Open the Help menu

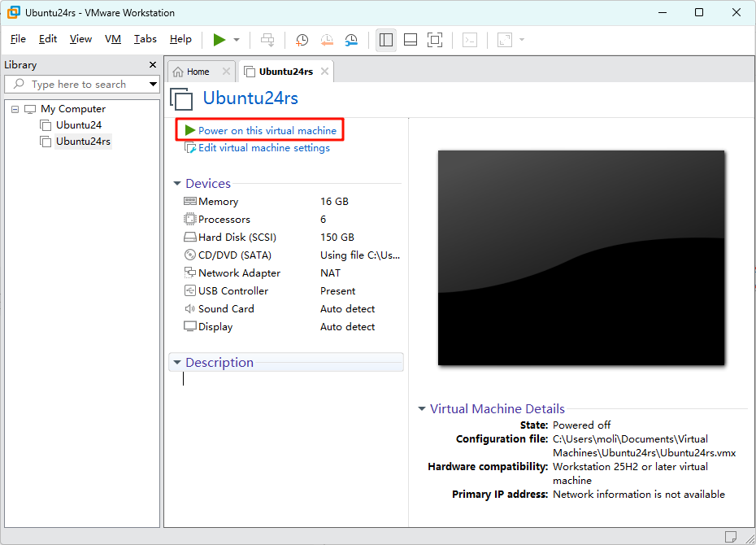coord(180,39)
